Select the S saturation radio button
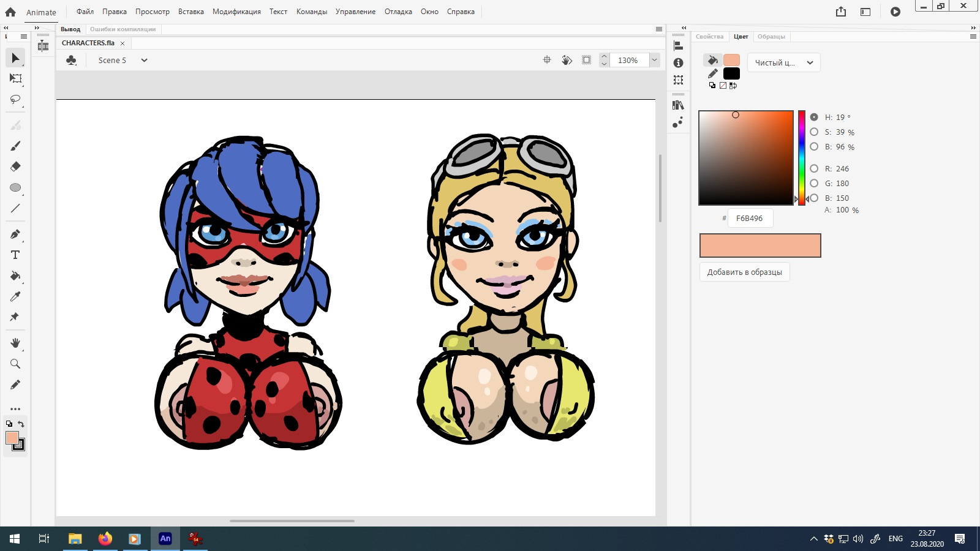Screen dimensions: 980x551 814,132
